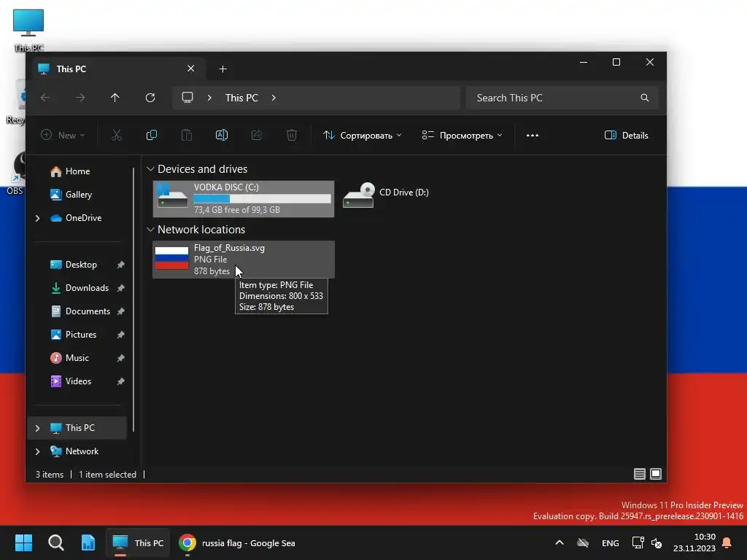Open the Сортировать sort dropdown
Image resolution: width=747 pixels, height=560 pixels.
coord(362,135)
